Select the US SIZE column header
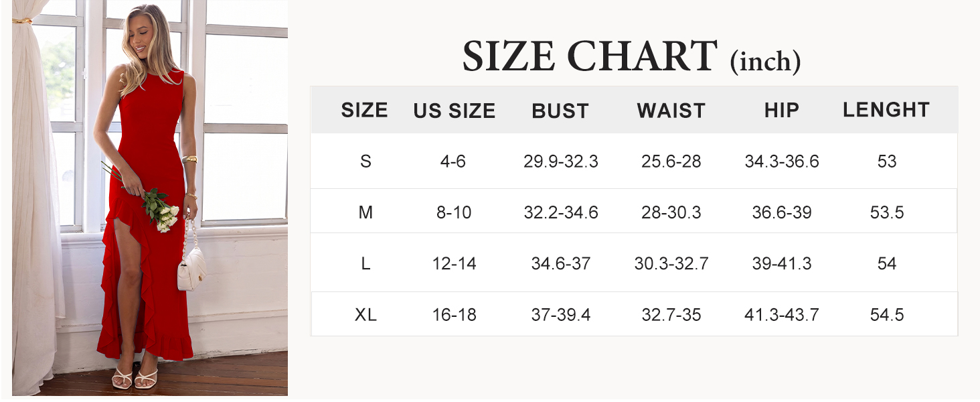Viewport: 980px width, 402px height. pos(455,111)
